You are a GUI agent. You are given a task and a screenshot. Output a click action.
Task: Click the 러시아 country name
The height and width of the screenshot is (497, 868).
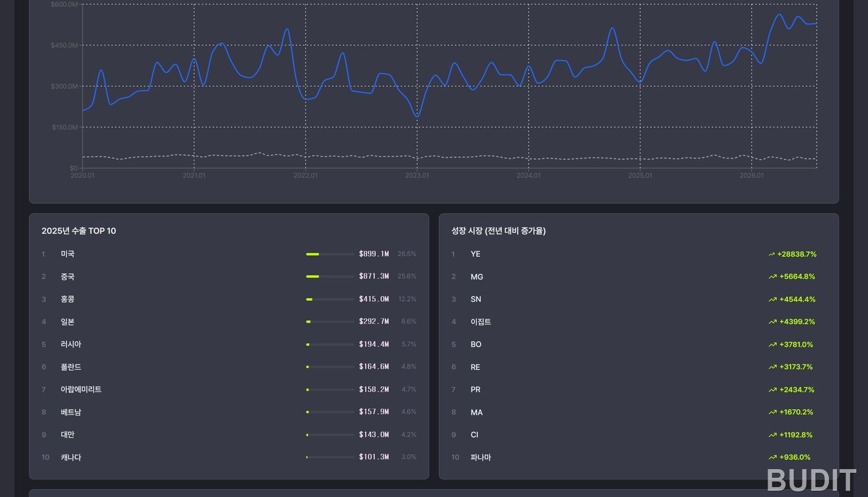(71, 345)
